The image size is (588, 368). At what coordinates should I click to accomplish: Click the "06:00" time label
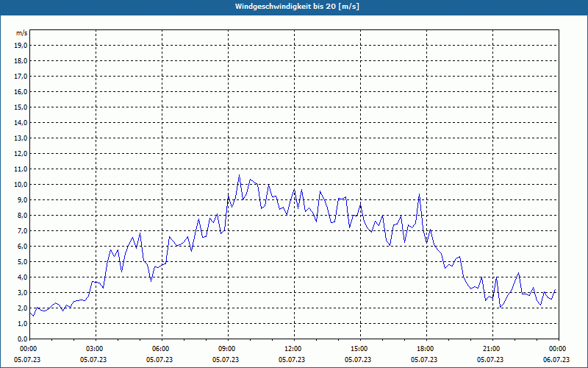162,349
